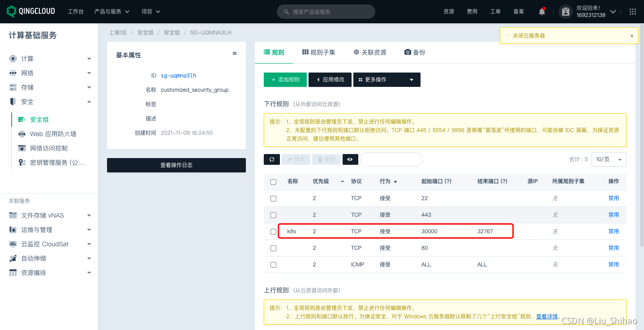Check the box for ICMP rule
The height and width of the screenshot is (330, 644).
pos(274,265)
